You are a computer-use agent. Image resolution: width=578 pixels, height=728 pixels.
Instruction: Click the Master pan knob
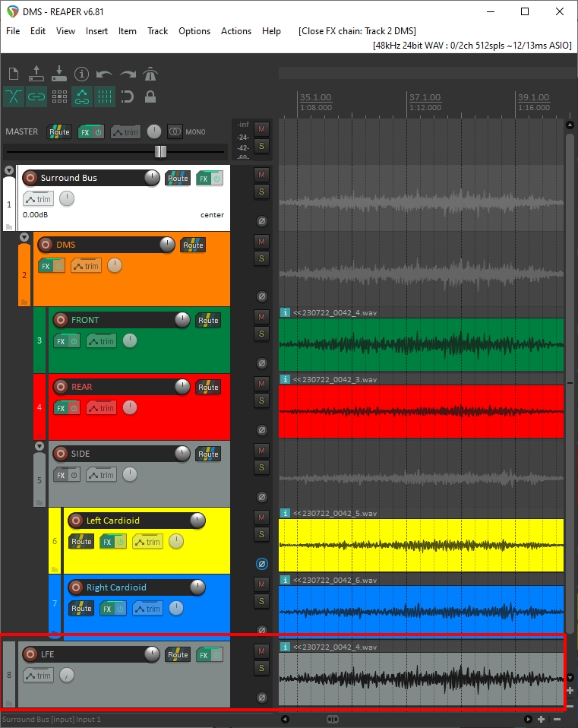point(154,132)
